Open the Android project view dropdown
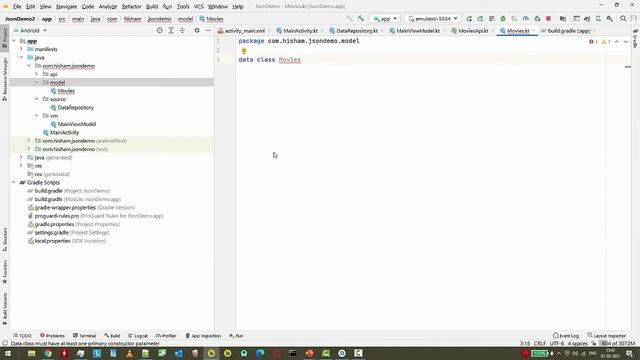 (x=31, y=31)
